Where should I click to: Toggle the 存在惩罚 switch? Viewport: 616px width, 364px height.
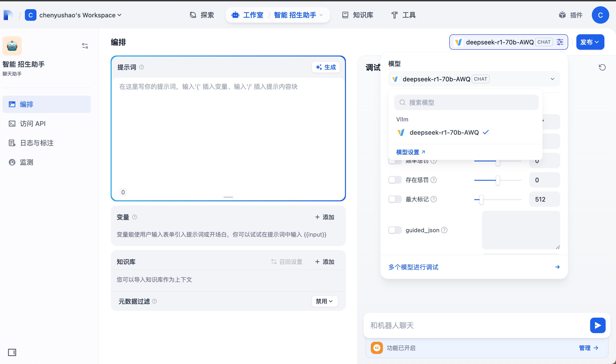tap(395, 180)
